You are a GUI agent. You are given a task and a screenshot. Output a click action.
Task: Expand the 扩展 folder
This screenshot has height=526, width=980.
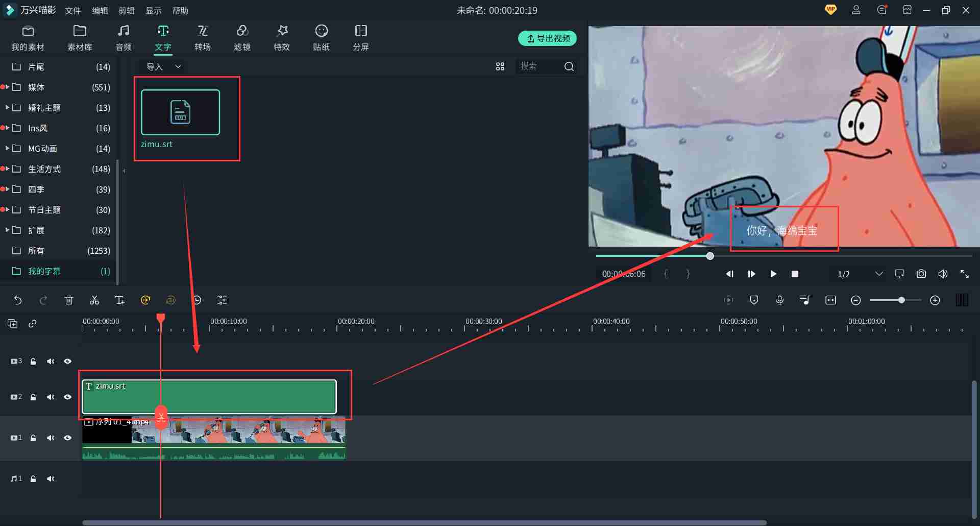coord(7,230)
